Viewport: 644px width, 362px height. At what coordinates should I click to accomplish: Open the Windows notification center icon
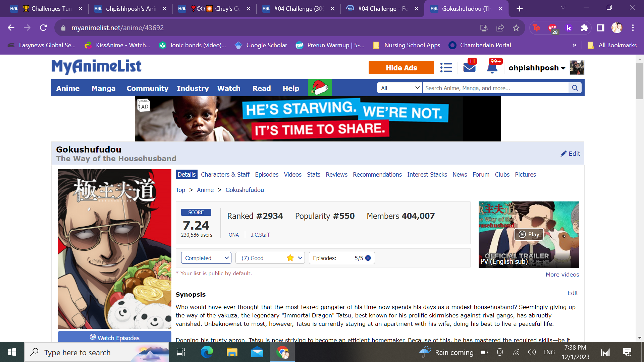[627, 352]
